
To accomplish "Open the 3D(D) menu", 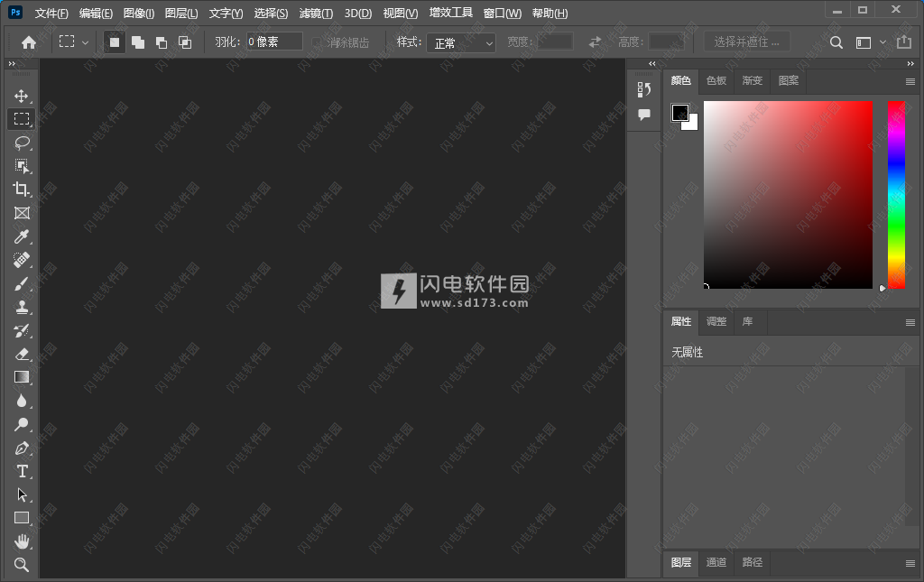I will (358, 13).
